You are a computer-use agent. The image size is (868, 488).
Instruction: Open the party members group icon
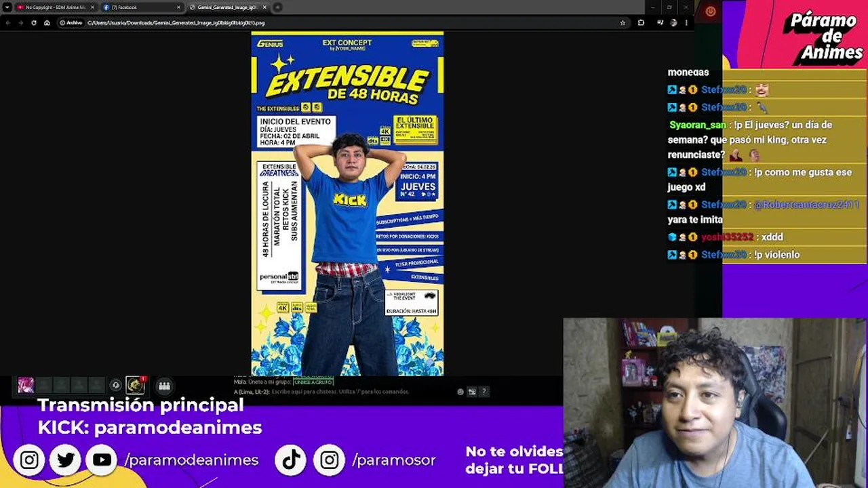164,386
